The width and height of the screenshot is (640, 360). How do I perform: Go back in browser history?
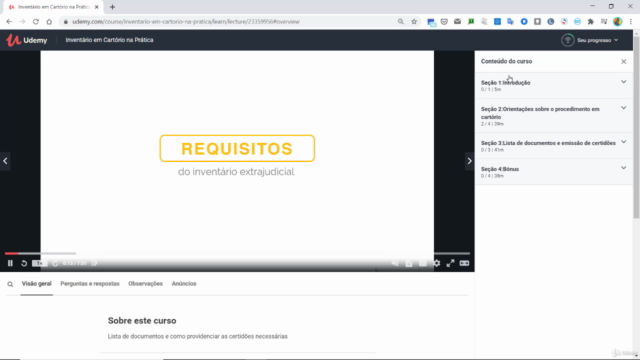coord(9,22)
